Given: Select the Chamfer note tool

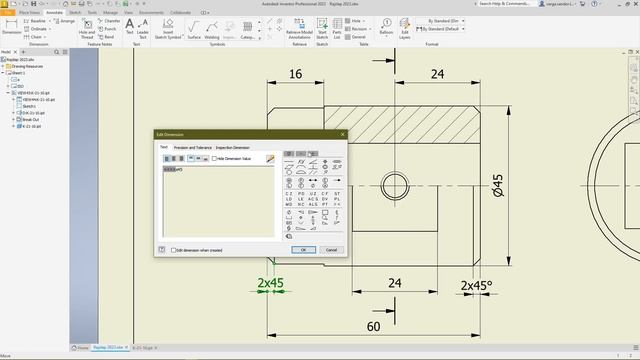Looking at the screenshot, I should pos(109,21).
